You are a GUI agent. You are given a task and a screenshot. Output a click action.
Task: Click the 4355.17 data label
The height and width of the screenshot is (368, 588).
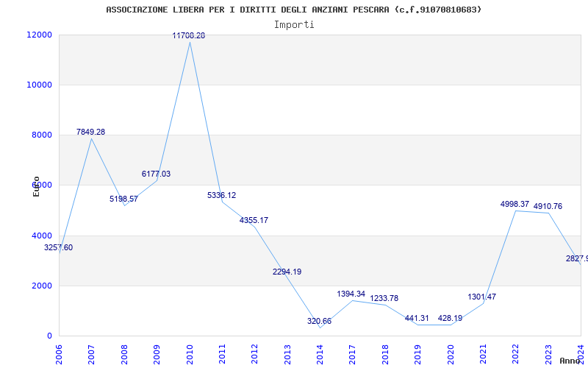click(254, 220)
